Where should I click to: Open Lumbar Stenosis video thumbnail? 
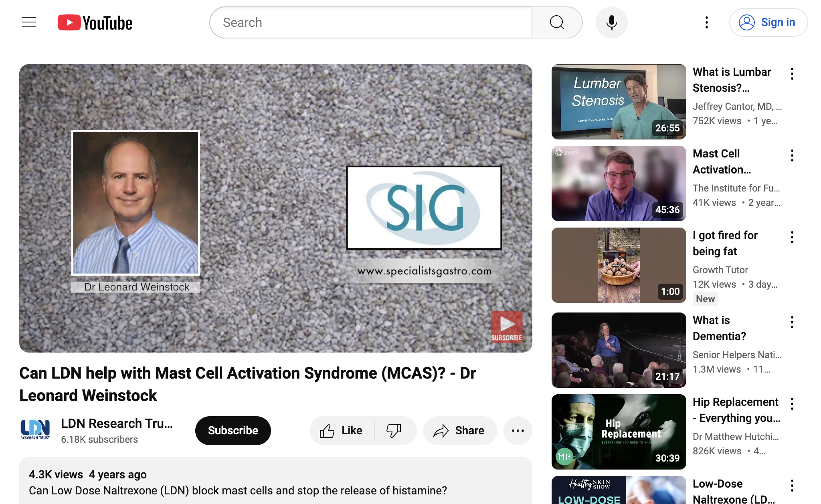pos(619,102)
